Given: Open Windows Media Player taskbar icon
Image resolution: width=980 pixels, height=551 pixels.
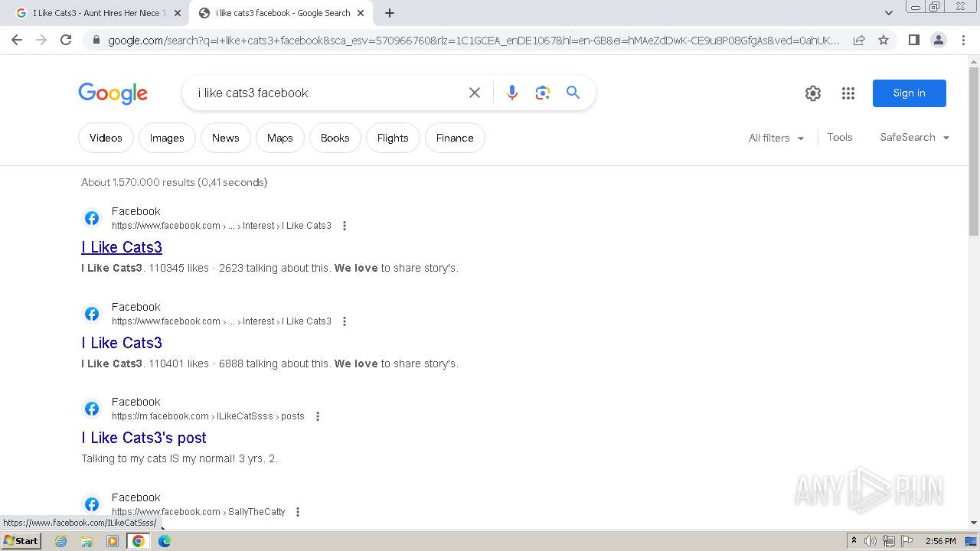Looking at the screenshot, I should 113,541.
